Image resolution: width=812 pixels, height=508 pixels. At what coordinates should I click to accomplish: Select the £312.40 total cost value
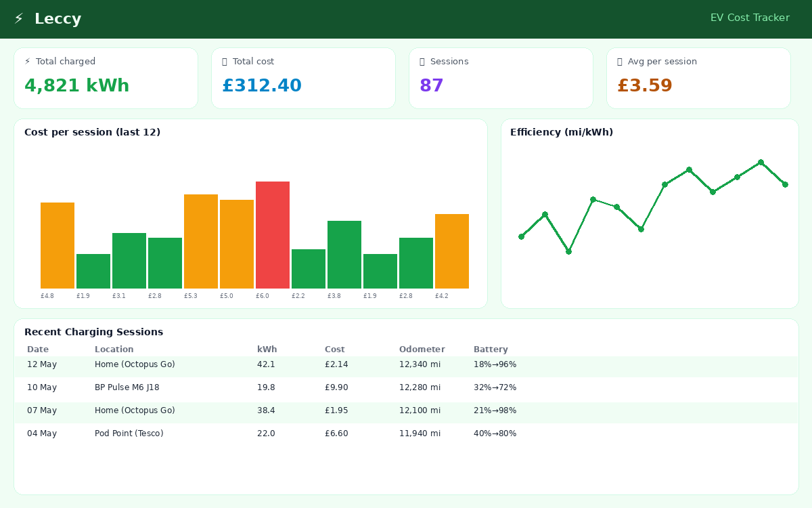click(262, 86)
